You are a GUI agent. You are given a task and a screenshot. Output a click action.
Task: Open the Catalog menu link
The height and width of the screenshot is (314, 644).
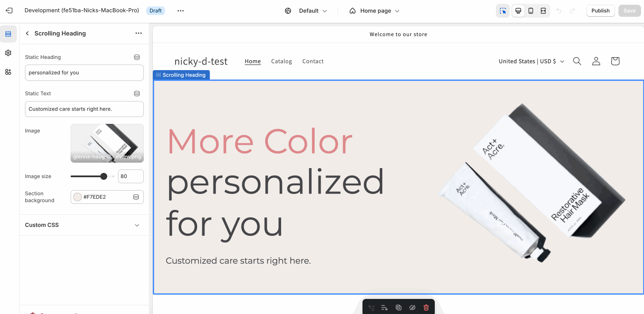[282, 61]
